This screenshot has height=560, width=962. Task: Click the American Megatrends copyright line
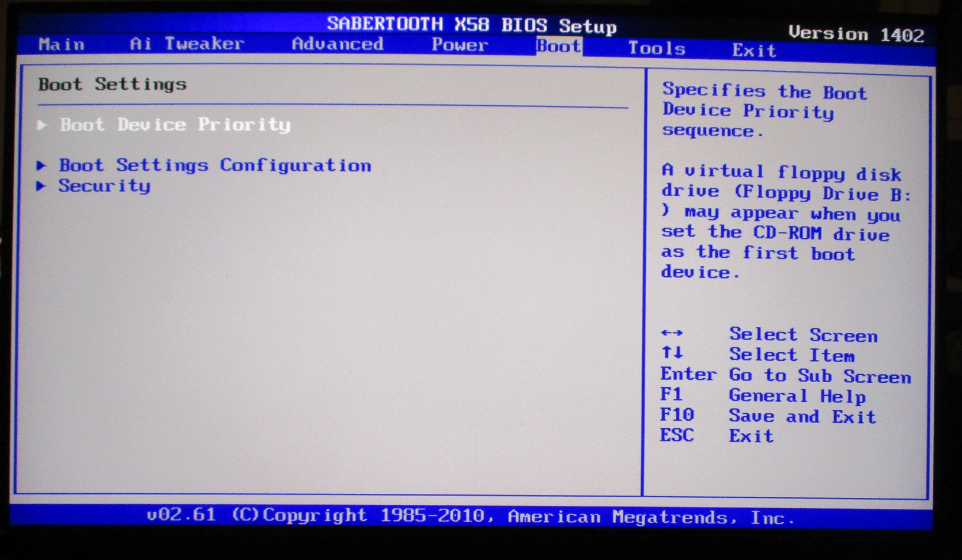(x=471, y=516)
